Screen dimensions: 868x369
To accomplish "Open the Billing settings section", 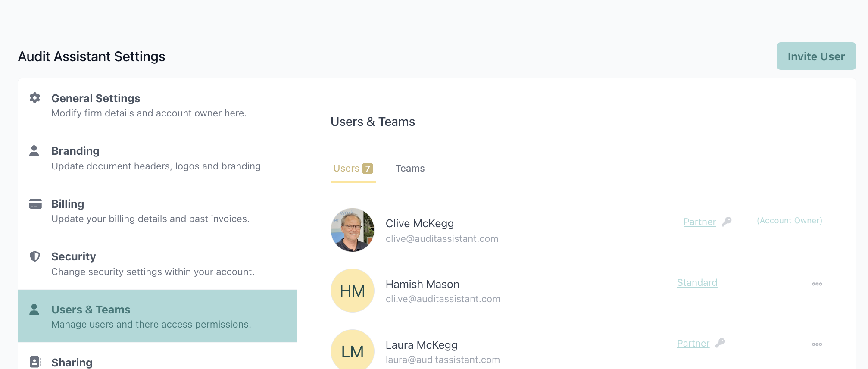I will [x=157, y=211].
